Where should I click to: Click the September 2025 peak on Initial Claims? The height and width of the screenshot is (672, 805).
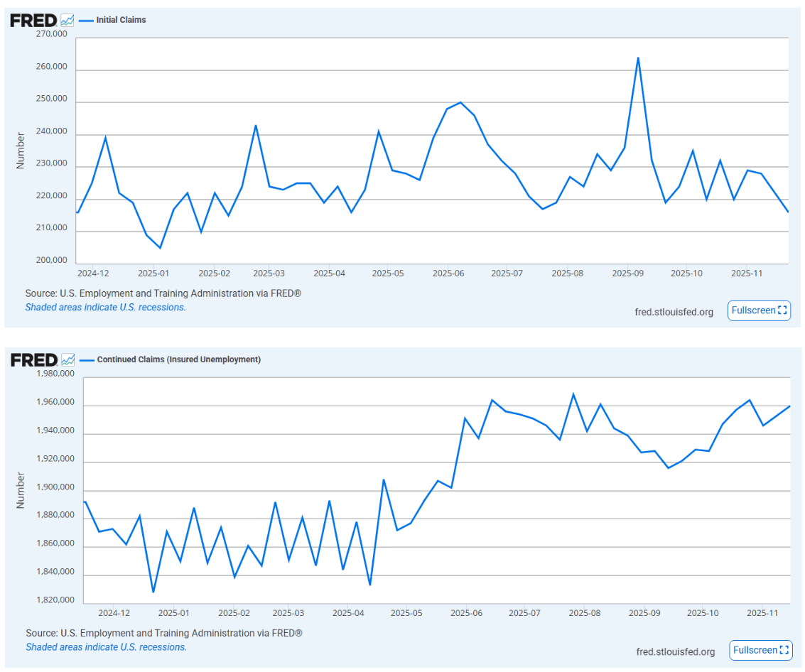click(638, 58)
